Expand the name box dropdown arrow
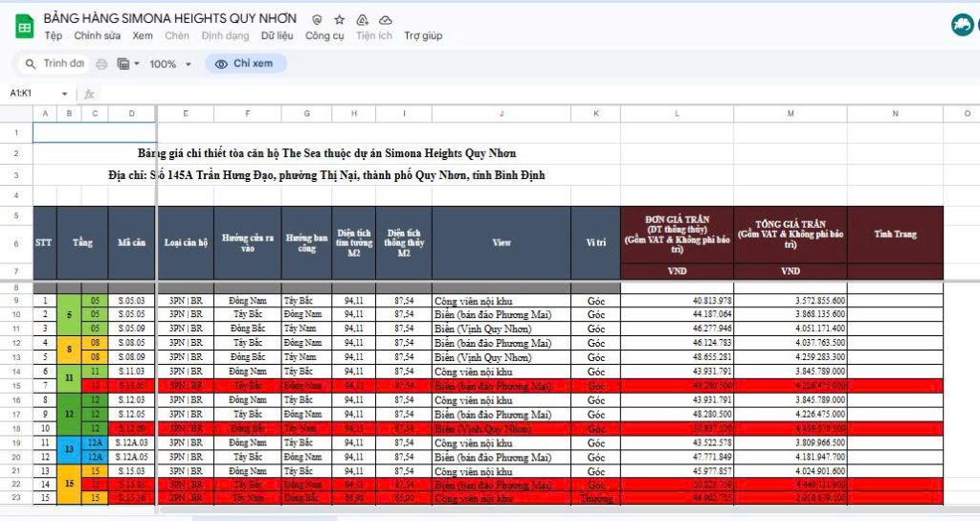 tap(65, 94)
